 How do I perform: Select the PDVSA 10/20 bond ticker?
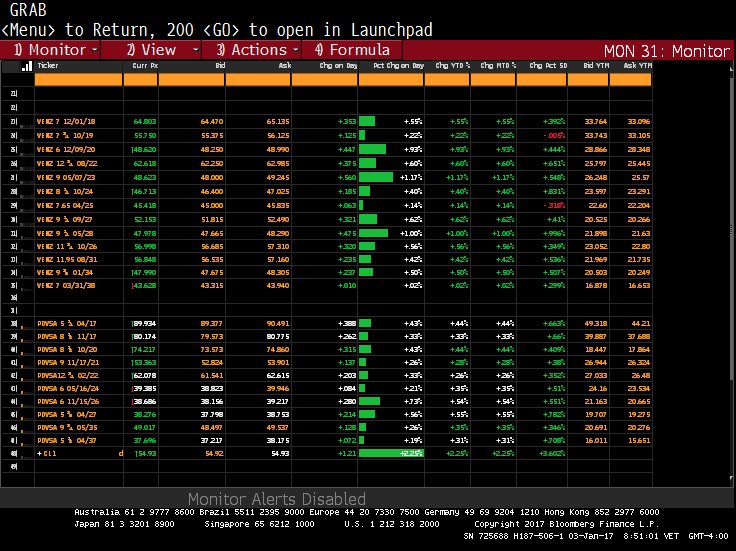click(68, 350)
